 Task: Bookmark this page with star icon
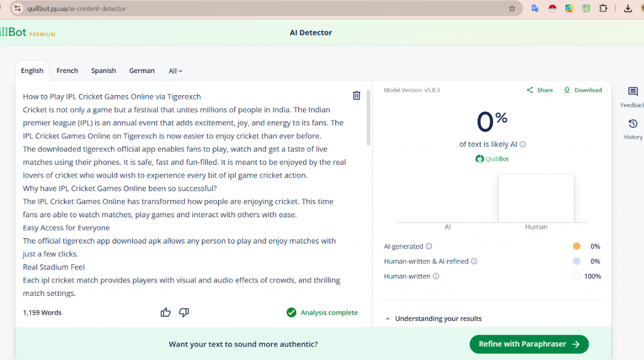click(512, 9)
